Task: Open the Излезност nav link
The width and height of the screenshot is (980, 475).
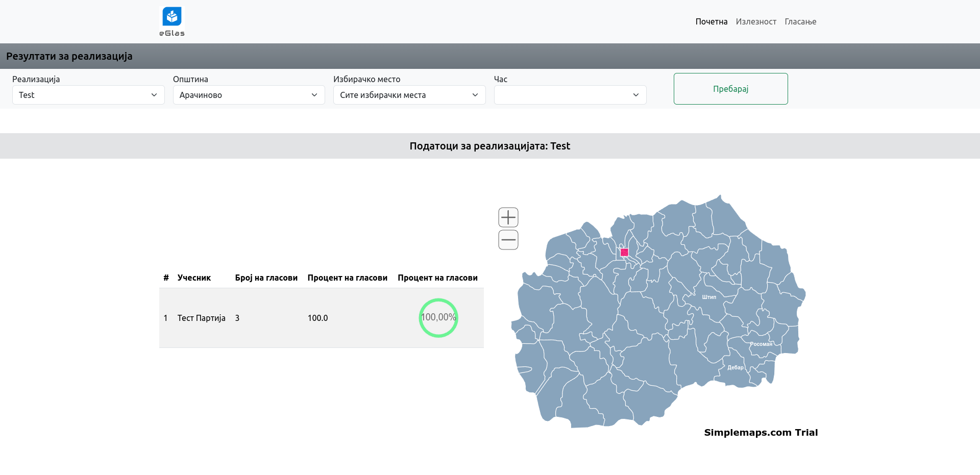Action: click(x=755, y=21)
